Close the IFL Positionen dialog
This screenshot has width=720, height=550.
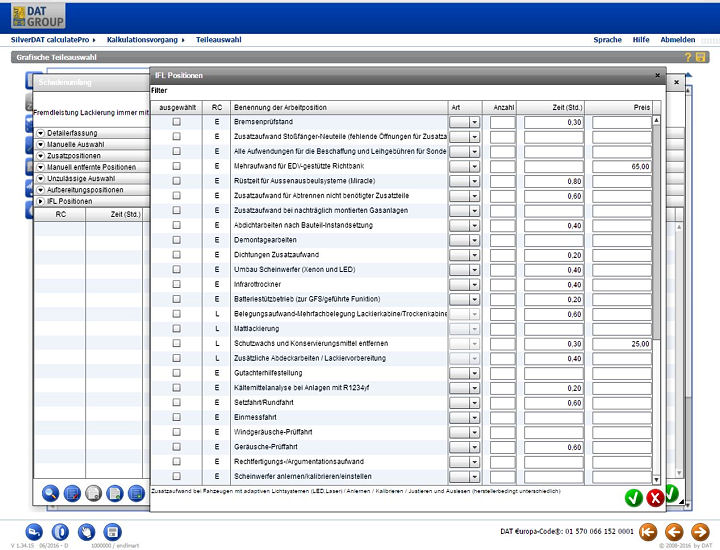coord(658,75)
